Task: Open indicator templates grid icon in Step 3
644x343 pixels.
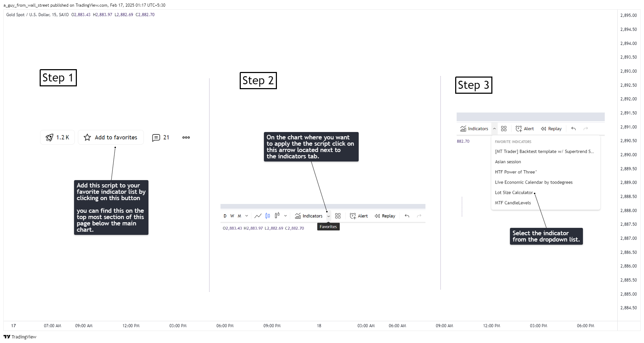Action: pos(504,129)
